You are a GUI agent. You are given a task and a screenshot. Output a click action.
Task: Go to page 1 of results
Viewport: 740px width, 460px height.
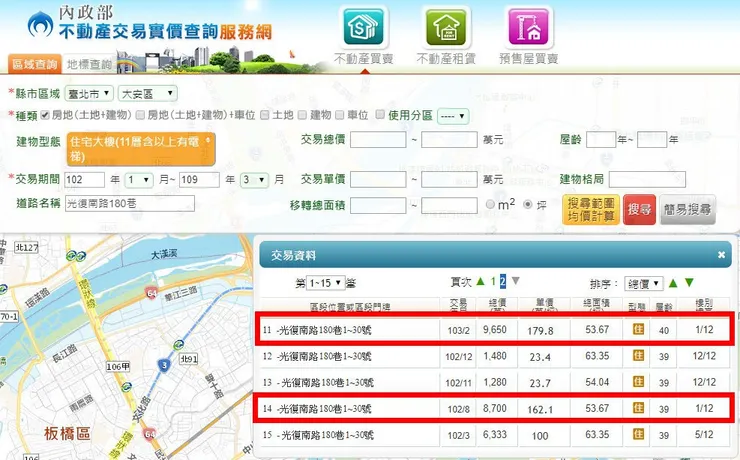[x=493, y=282]
